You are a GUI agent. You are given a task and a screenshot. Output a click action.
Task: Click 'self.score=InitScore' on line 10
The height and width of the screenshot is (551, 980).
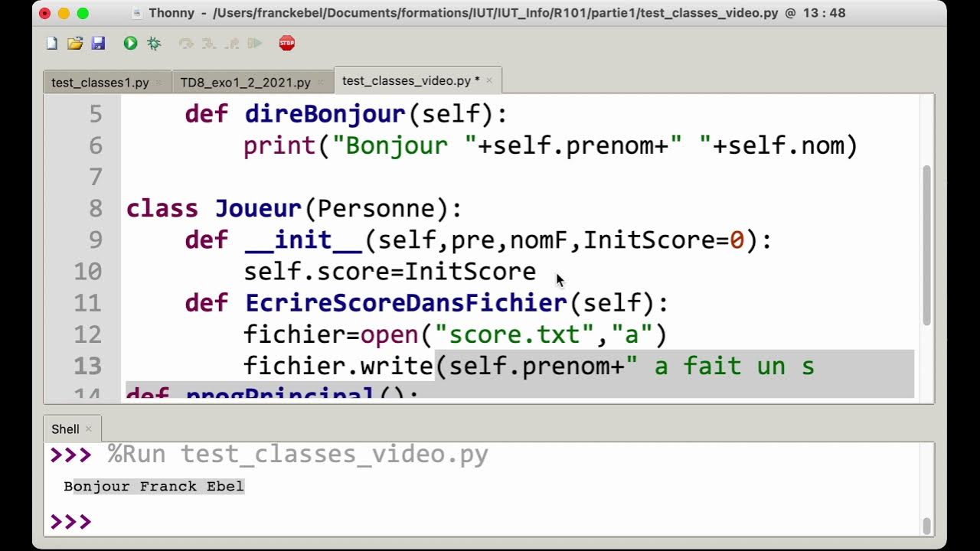[x=390, y=272]
